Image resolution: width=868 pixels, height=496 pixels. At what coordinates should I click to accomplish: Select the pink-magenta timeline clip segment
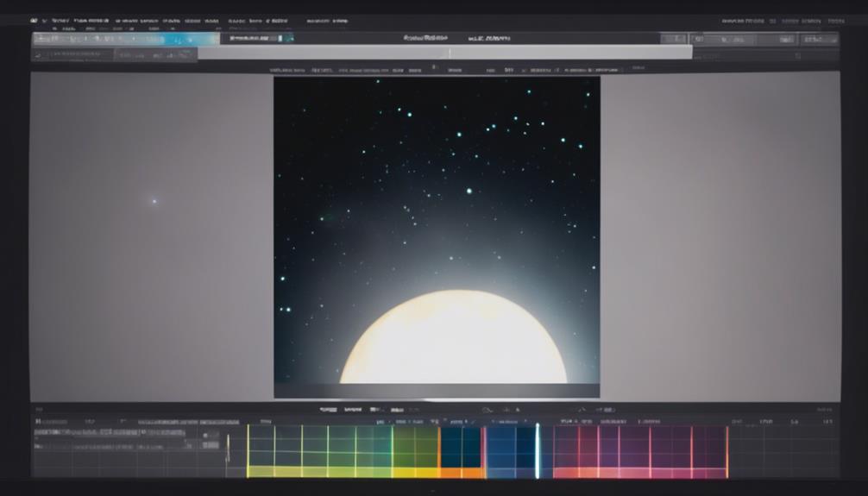click(x=640, y=450)
